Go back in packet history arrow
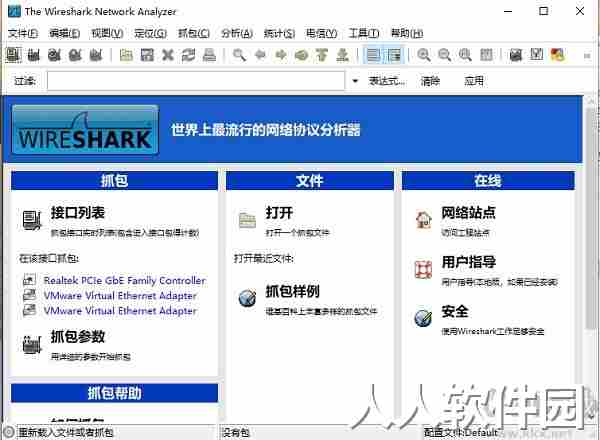 point(260,55)
